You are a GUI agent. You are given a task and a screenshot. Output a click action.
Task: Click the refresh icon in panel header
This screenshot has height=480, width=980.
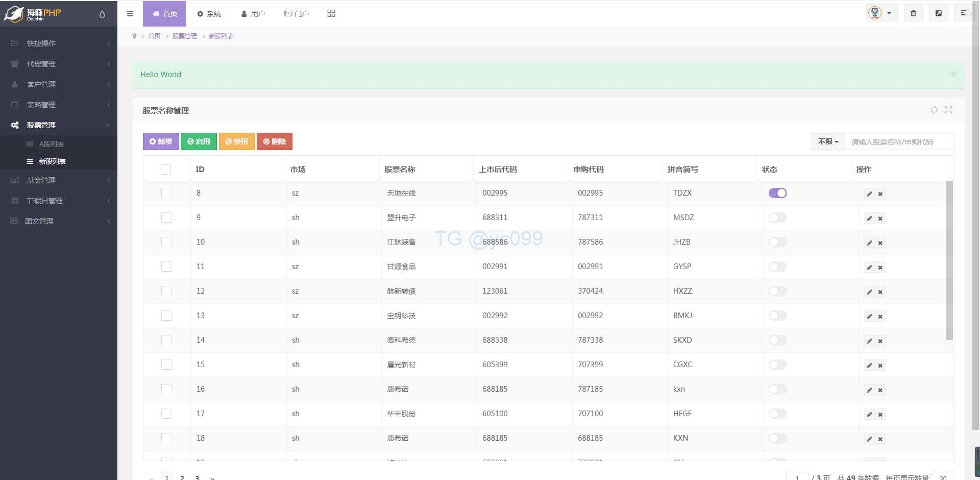(x=934, y=110)
